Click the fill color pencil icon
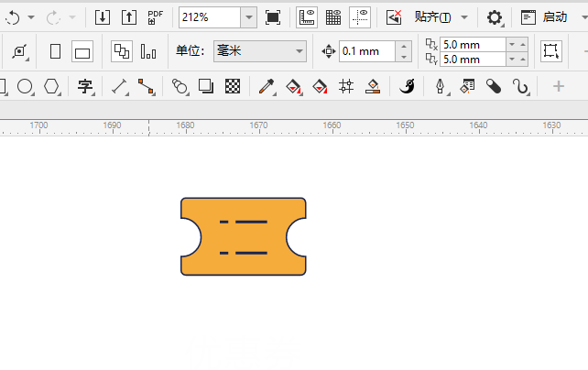The width and height of the screenshot is (588, 370). tap(373, 87)
